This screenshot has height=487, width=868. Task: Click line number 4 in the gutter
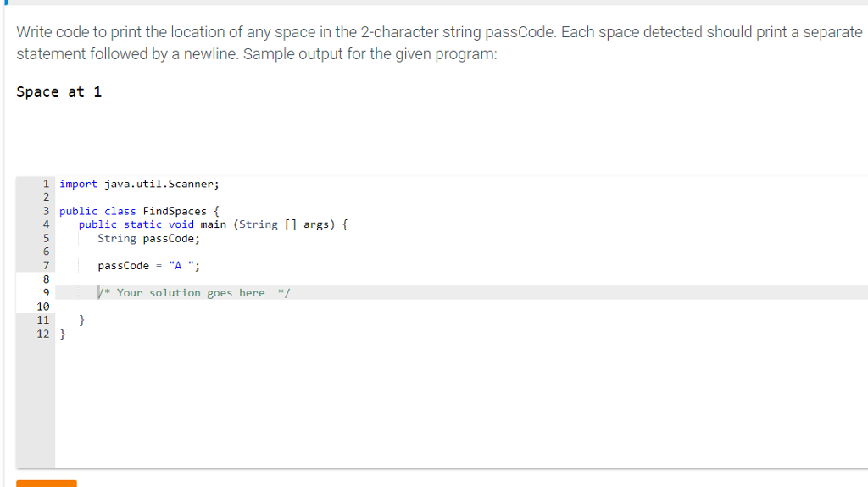point(46,224)
